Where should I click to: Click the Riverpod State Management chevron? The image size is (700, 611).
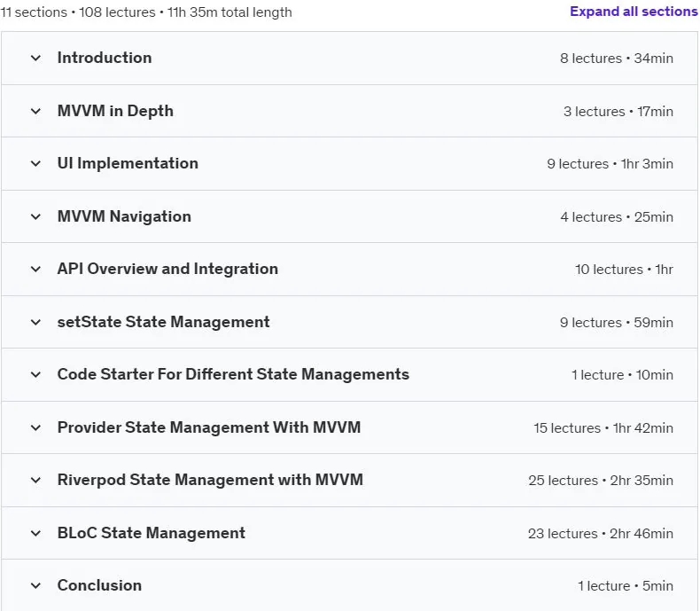(x=35, y=480)
